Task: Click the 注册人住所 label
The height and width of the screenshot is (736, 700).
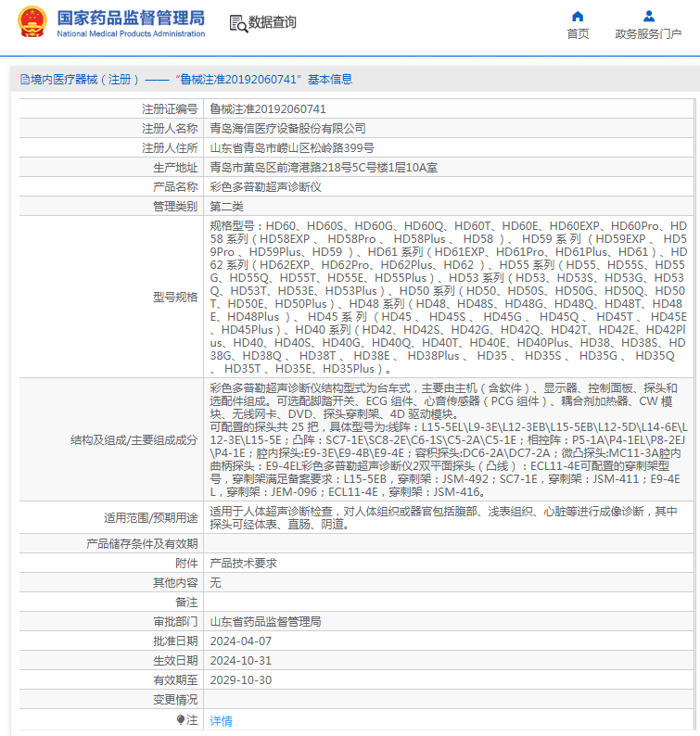Action: [x=170, y=148]
